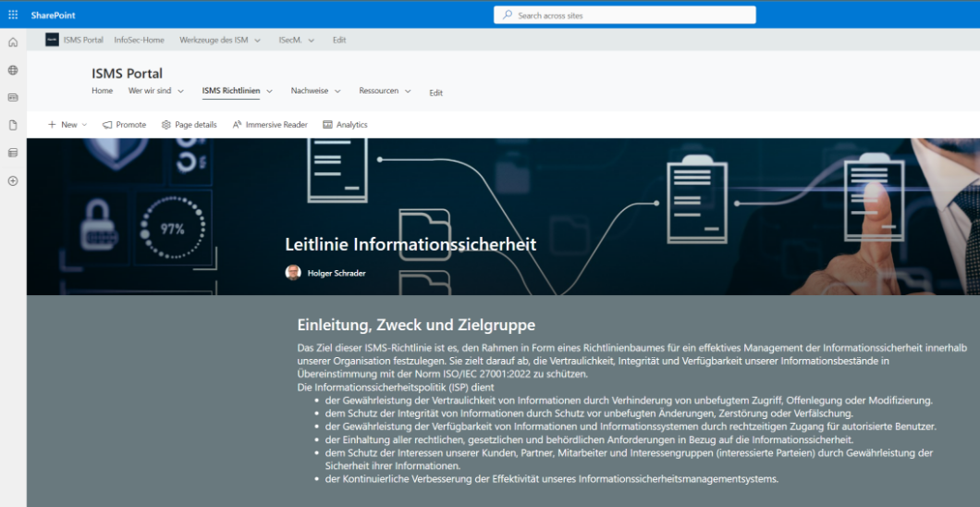This screenshot has height=507, width=980.
Task: Expand the Nachweise navigation dropdown
Action: point(315,91)
